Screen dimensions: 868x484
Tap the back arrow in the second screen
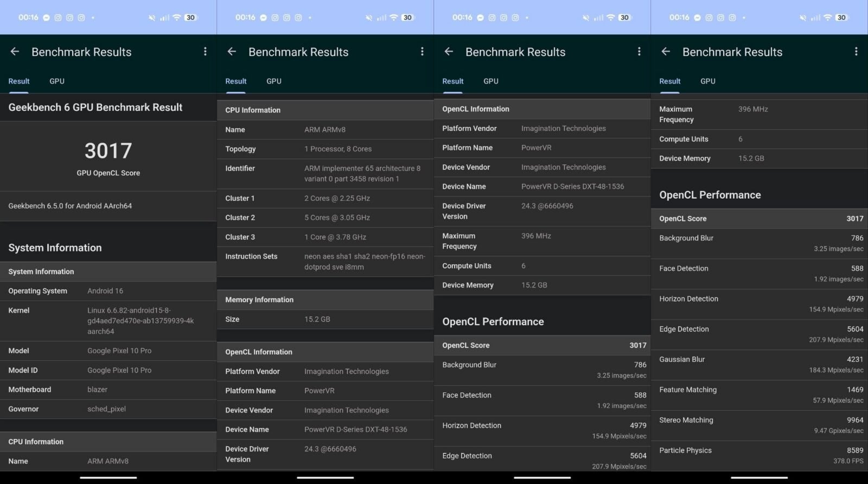click(232, 52)
